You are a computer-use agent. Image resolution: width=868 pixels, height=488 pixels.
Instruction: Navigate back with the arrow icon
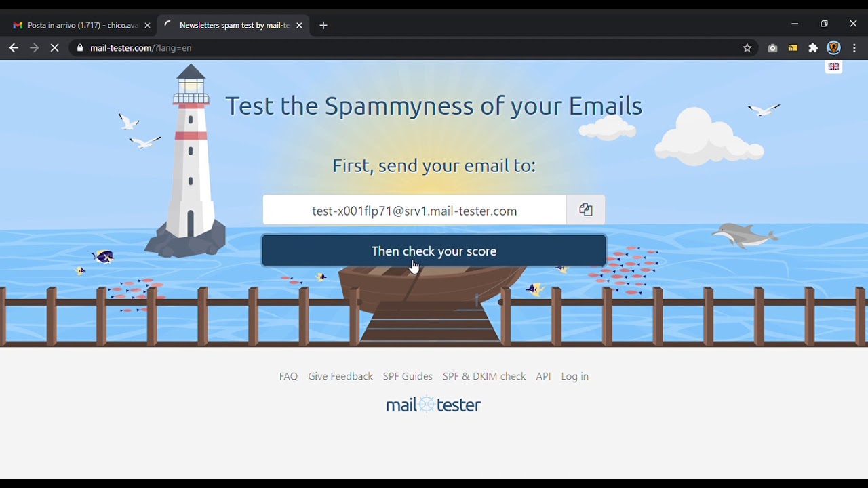coord(14,48)
